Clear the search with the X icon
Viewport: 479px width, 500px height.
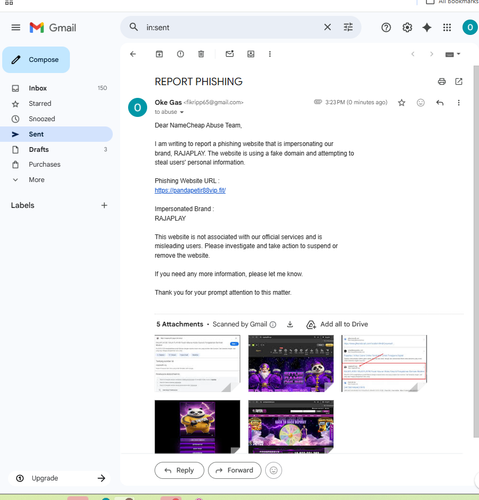[327, 27]
